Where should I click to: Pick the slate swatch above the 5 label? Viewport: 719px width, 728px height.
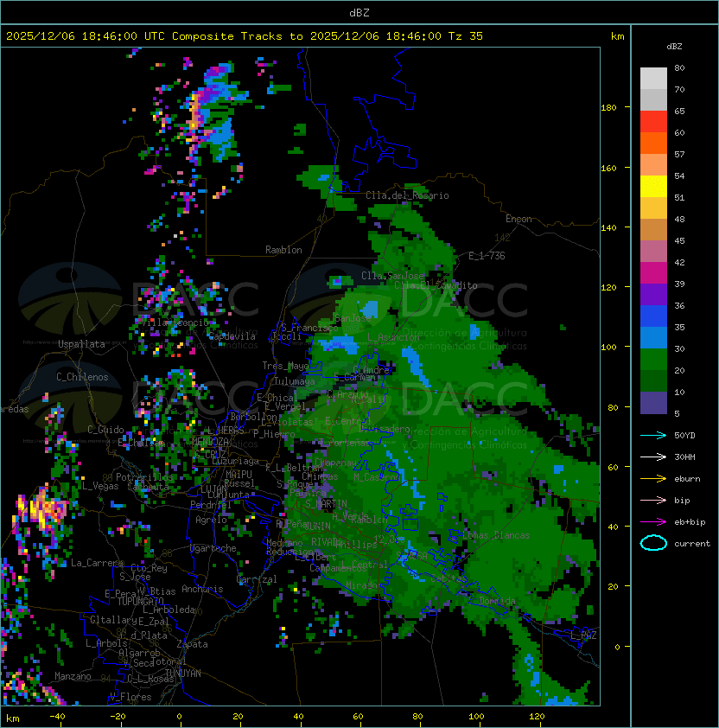pyautogui.click(x=653, y=403)
